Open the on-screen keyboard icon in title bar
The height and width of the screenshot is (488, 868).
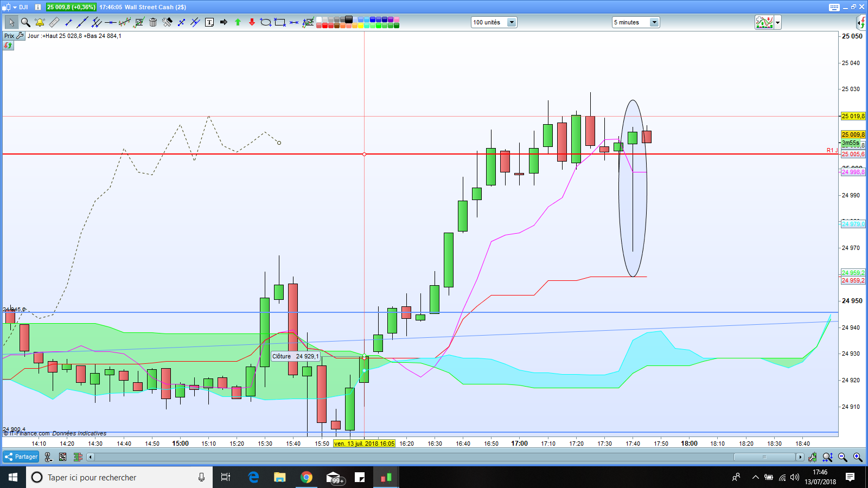834,7
